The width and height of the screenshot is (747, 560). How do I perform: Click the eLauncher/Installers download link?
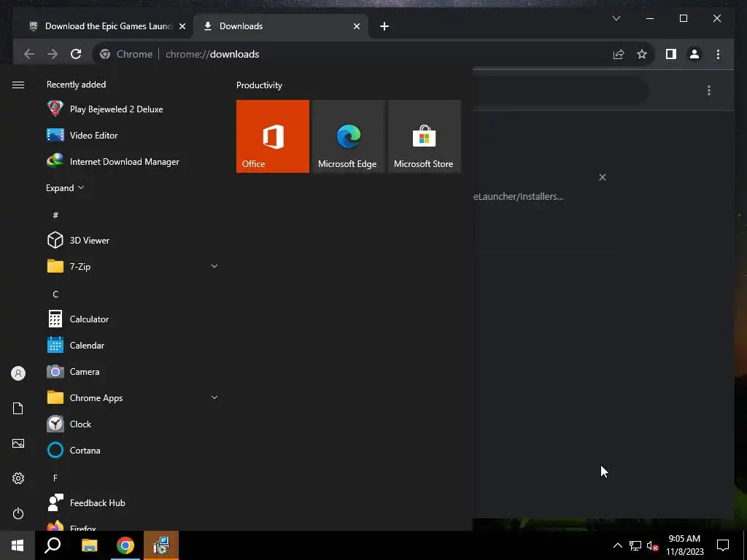point(519,196)
